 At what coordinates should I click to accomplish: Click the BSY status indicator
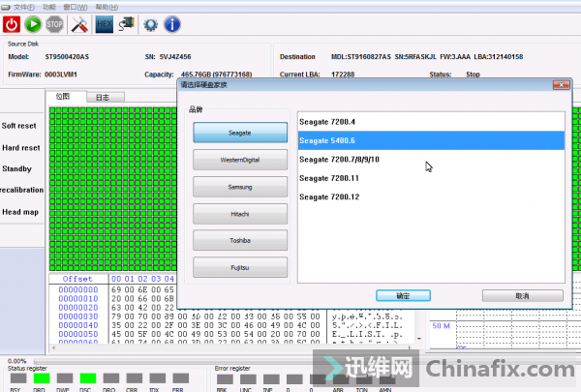pos(18,378)
